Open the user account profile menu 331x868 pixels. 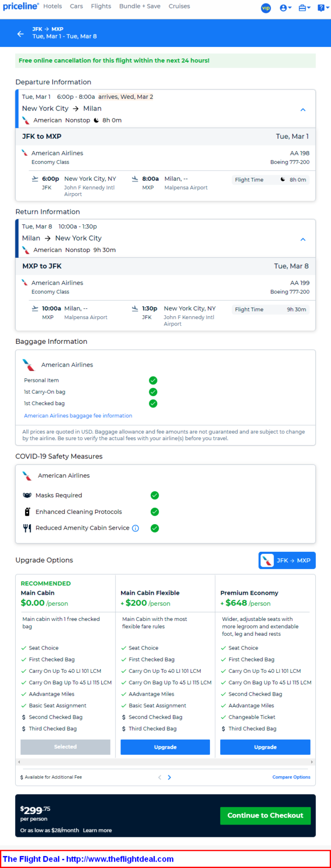click(286, 8)
